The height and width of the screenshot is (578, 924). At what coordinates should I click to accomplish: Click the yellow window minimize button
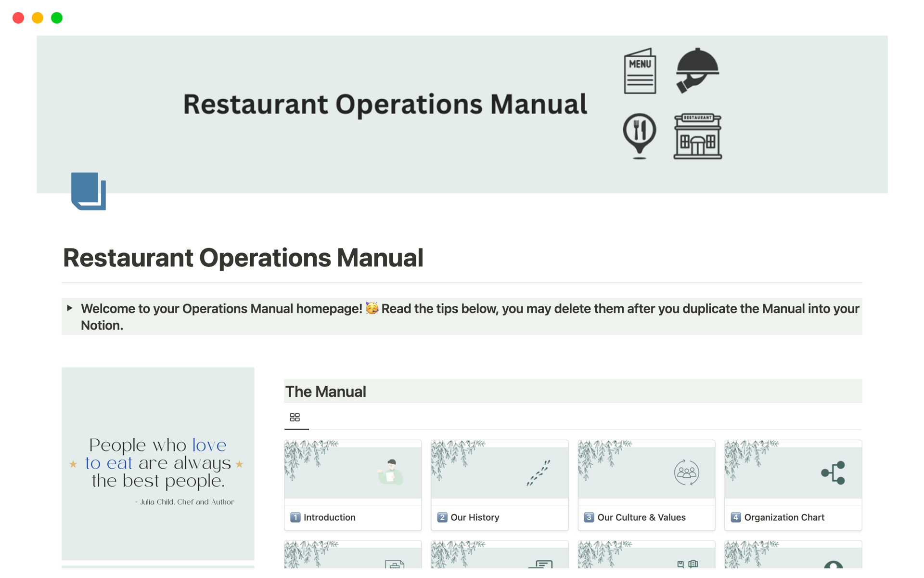click(x=38, y=18)
